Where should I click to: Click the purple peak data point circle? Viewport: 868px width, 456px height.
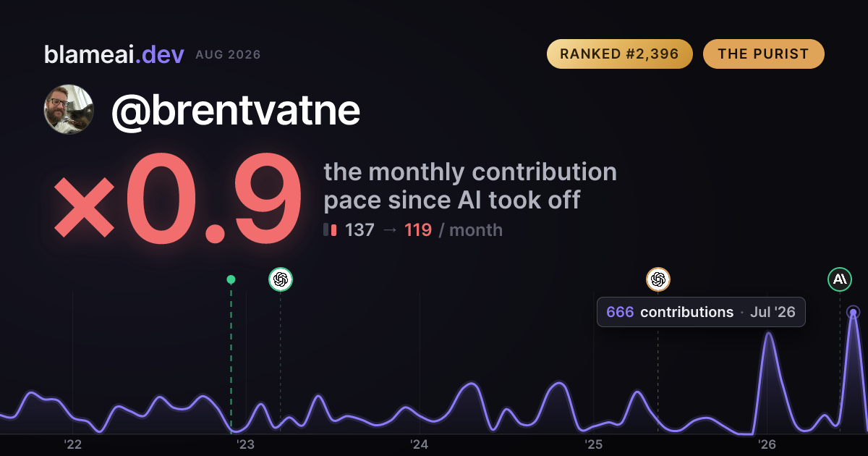coord(854,313)
